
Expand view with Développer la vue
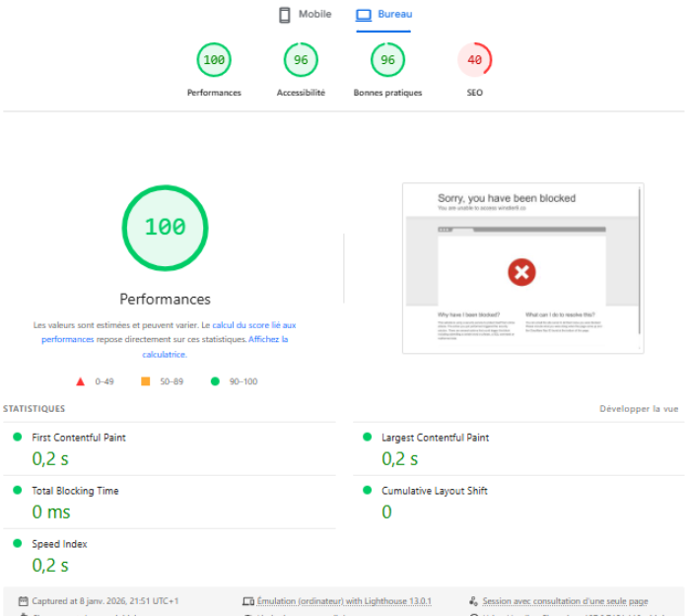tap(639, 409)
